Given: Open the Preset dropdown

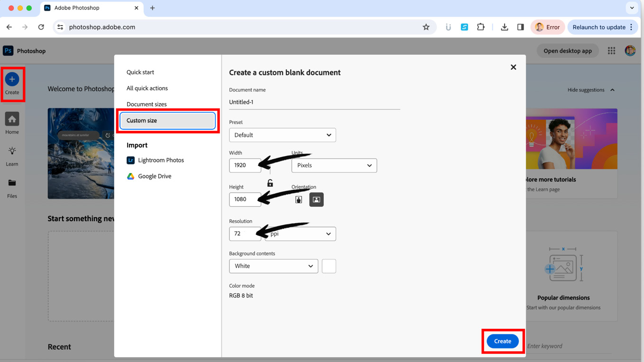Looking at the screenshot, I should click(x=283, y=135).
